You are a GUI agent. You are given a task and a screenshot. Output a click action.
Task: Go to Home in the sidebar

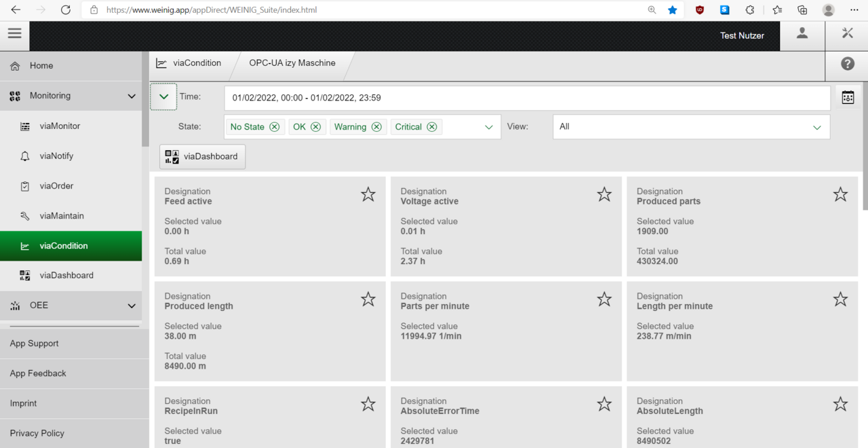tap(71, 67)
